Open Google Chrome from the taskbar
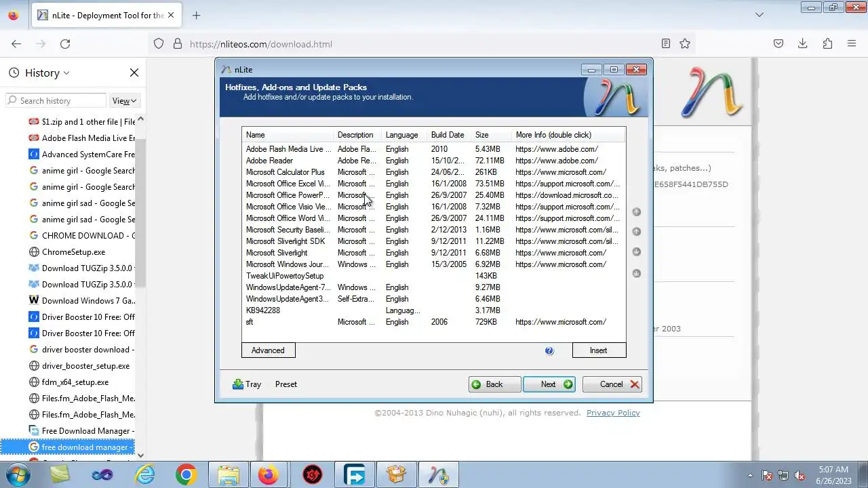 pyautogui.click(x=186, y=474)
